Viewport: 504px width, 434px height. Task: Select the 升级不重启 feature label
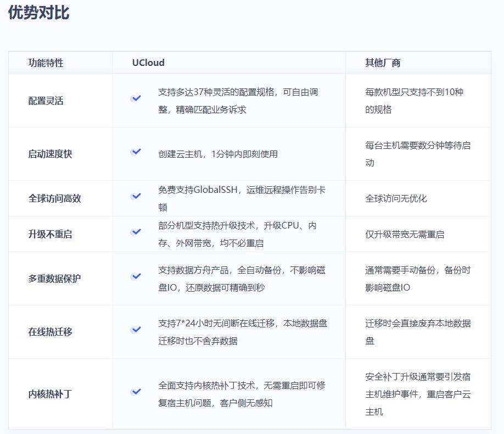tap(50, 234)
